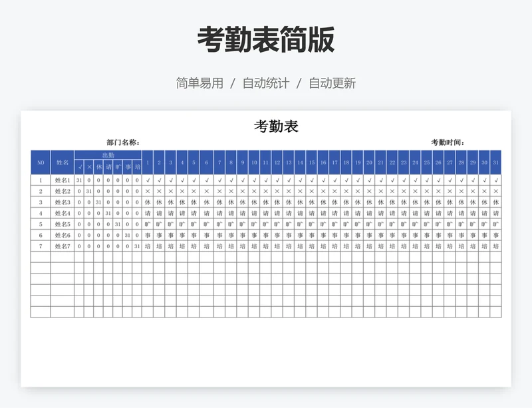
Task: Click the name cell 姓名3
Action: 63,202
